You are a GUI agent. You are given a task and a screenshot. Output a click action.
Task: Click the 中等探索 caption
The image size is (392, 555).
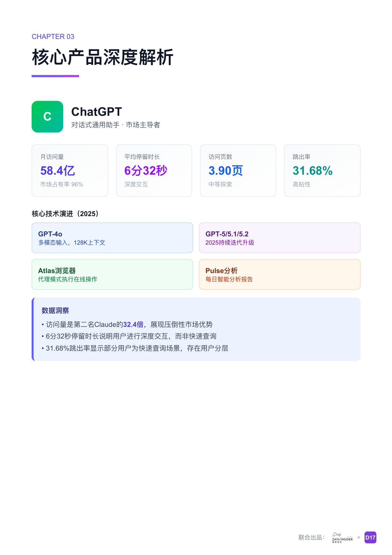(x=220, y=184)
